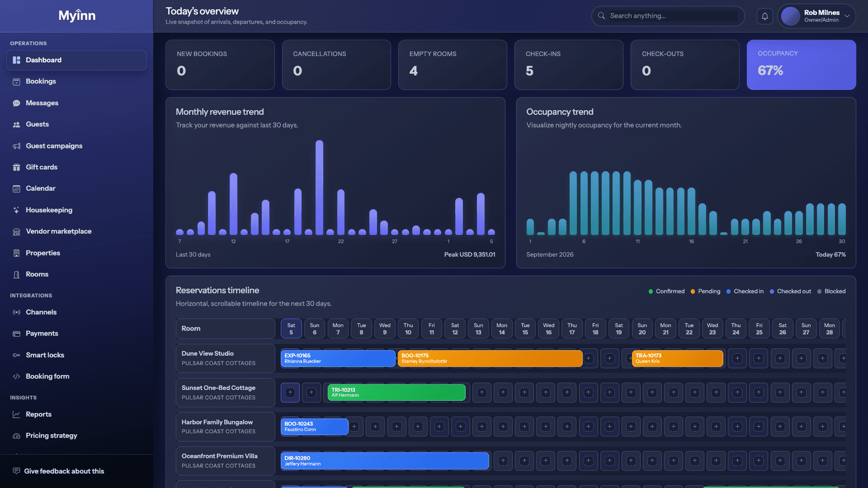
Task: Click the Smart locks key icon
Action: (16, 355)
